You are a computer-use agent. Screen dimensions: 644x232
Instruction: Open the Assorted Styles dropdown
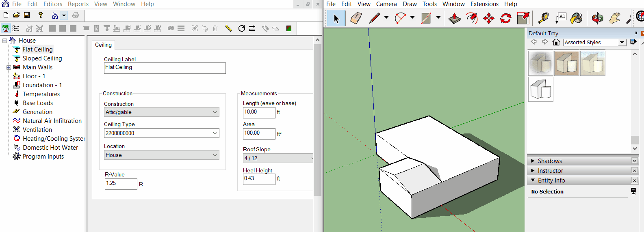coord(622,43)
